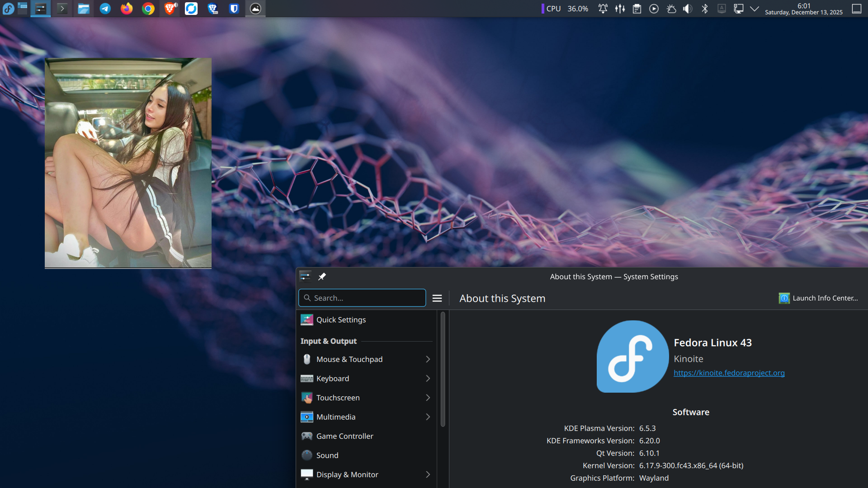Open the volume control tray icon

(688, 9)
